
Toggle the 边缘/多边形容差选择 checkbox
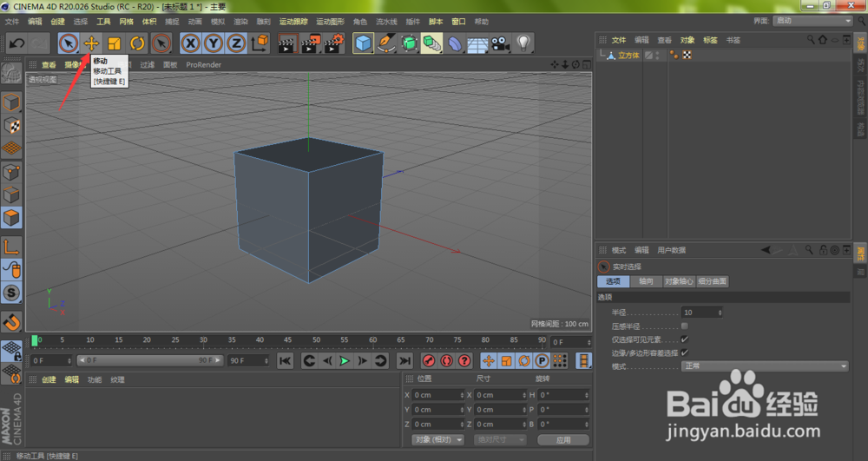(685, 352)
